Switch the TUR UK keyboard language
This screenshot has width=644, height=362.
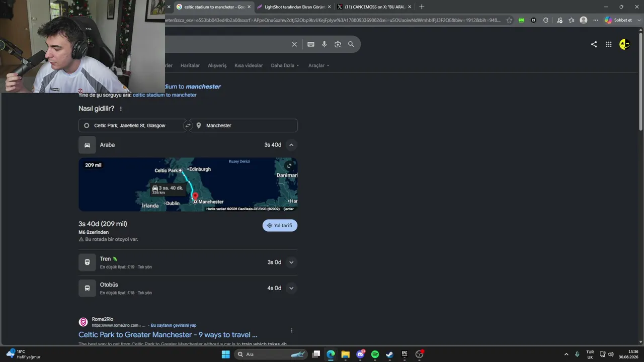coord(590,354)
